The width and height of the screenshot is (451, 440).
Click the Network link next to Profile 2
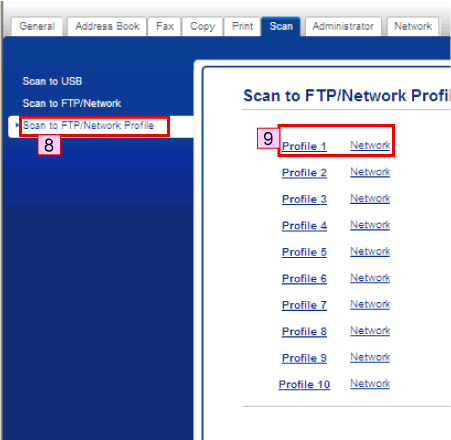[x=370, y=172]
